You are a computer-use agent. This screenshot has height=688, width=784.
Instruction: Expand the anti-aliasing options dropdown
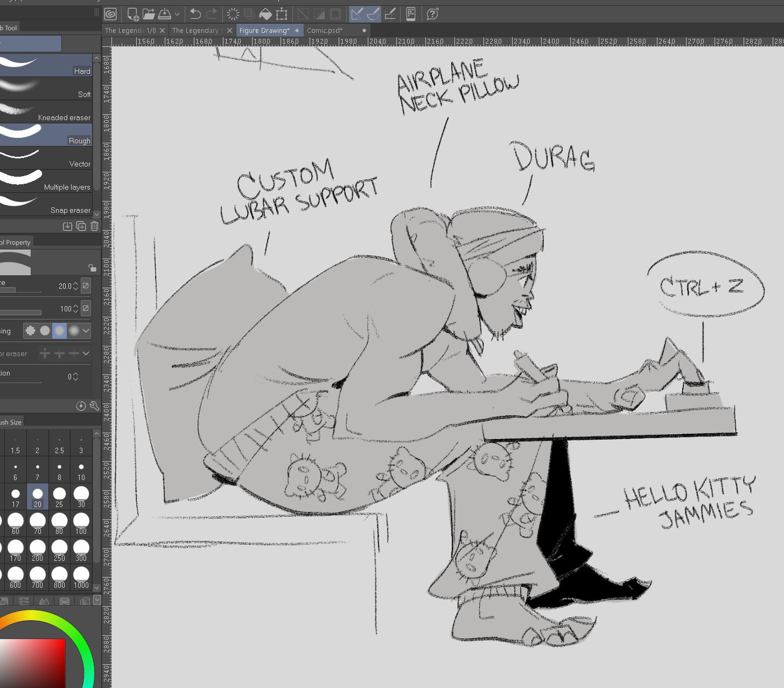[86, 331]
